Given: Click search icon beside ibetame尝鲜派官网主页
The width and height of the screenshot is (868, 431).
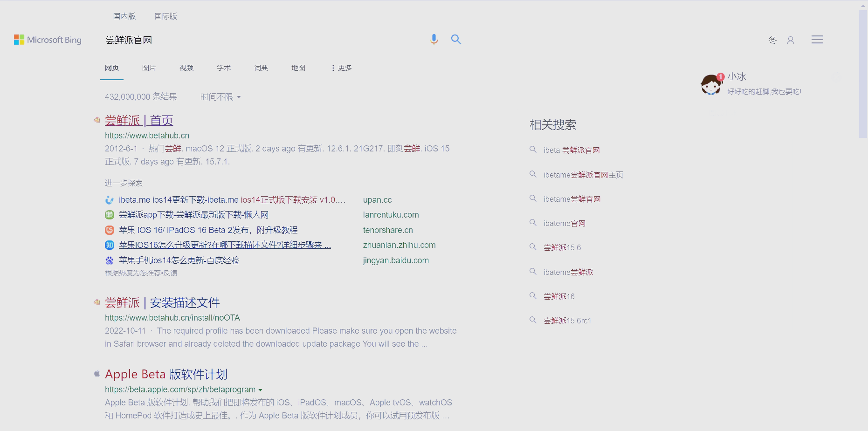Looking at the screenshot, I should 533,174.
